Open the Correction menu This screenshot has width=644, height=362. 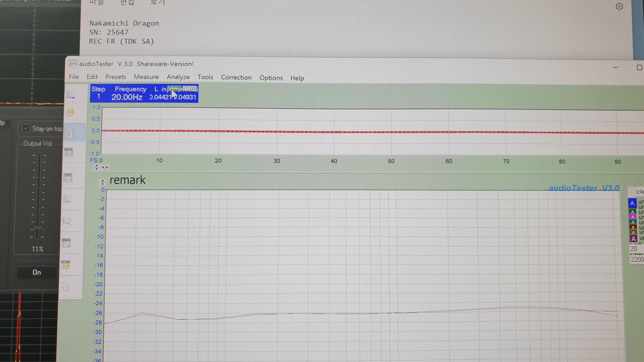point(236,77)
